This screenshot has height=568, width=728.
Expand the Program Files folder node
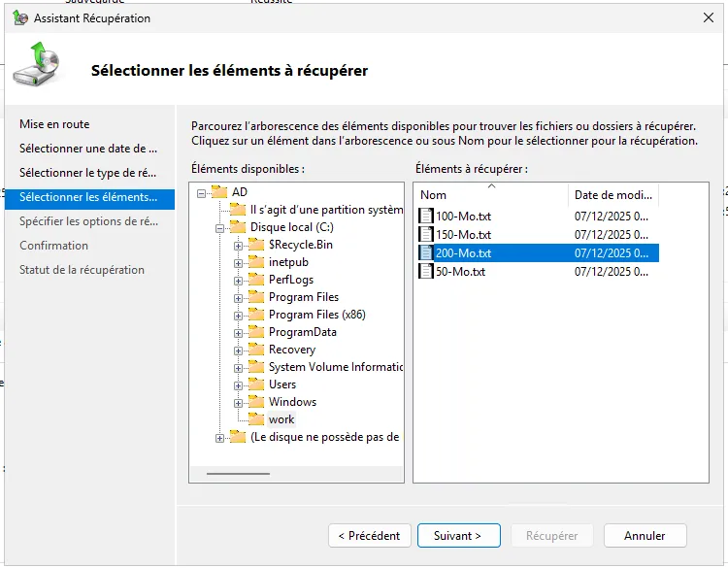pos(238,297)
